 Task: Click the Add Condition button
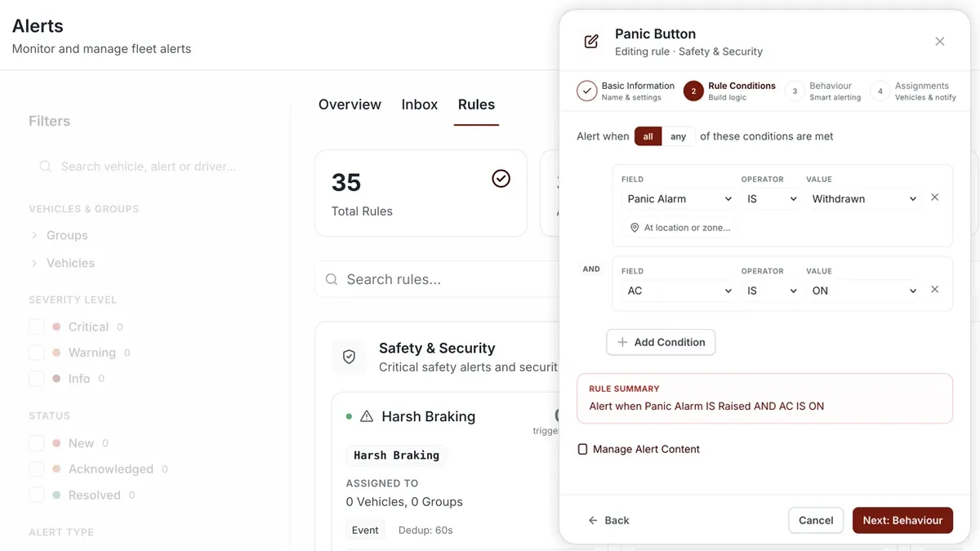661,342
